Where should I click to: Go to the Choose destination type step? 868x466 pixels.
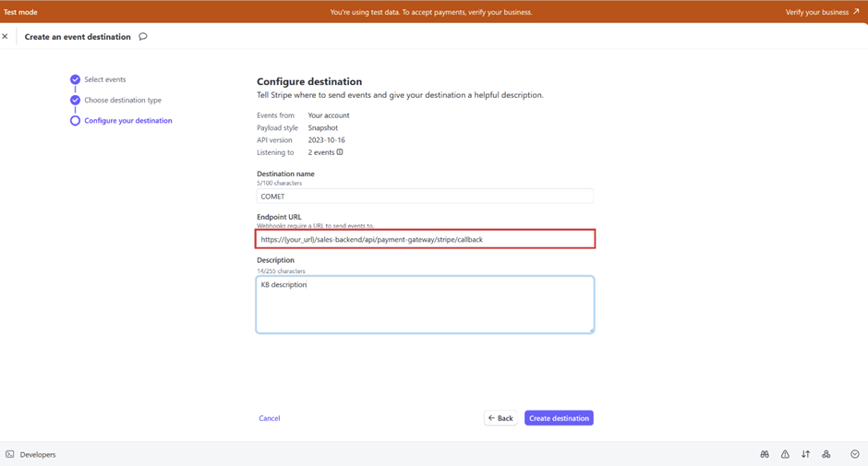pos(122,100)
